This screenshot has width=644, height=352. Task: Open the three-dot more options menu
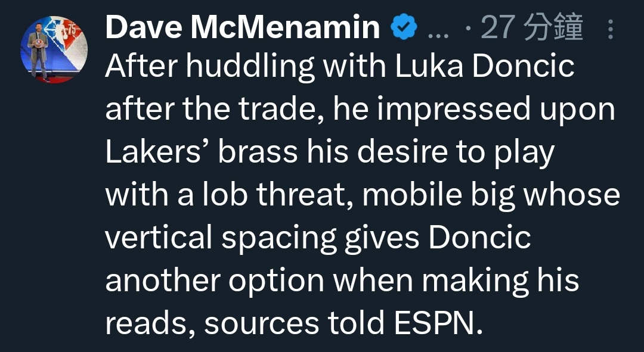pyautogui.click(x=610, y=29)
